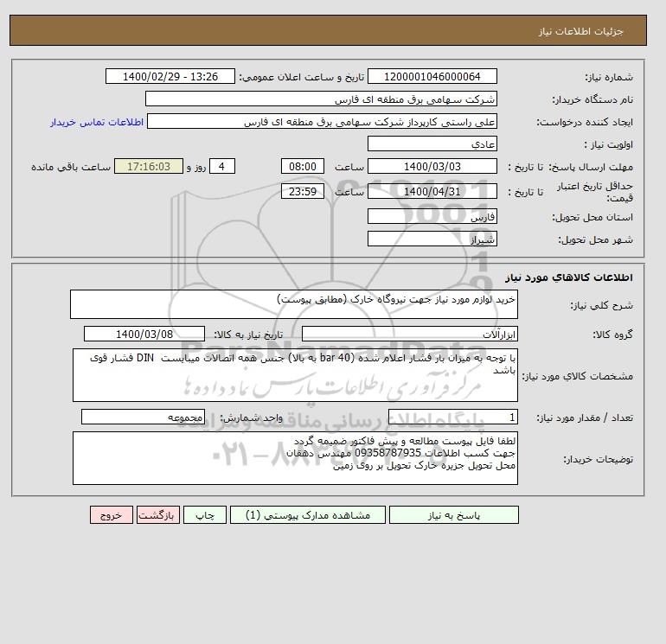Open اطلاعات تماس خریدار link
Image resolution: width=666 pixels, height=644 pixels.
97,122
